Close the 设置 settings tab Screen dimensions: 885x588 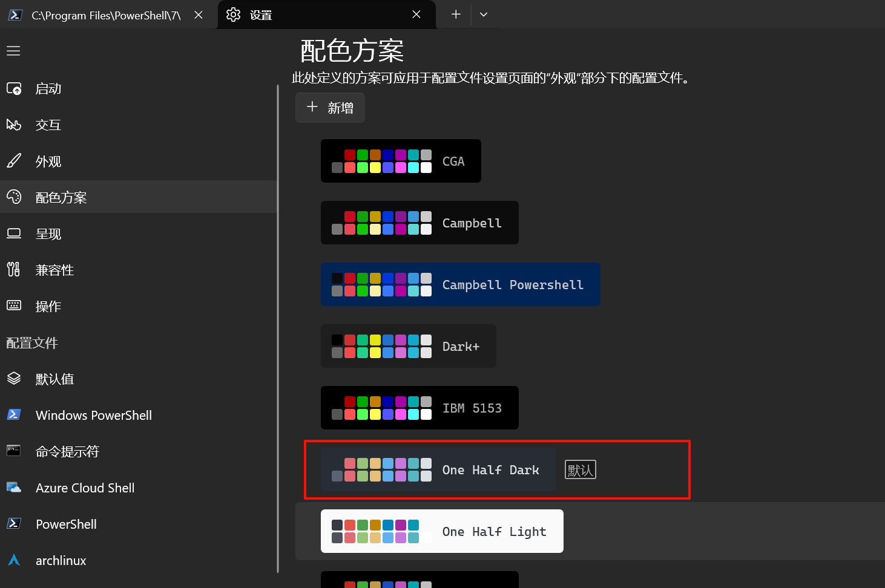(416, 15)
